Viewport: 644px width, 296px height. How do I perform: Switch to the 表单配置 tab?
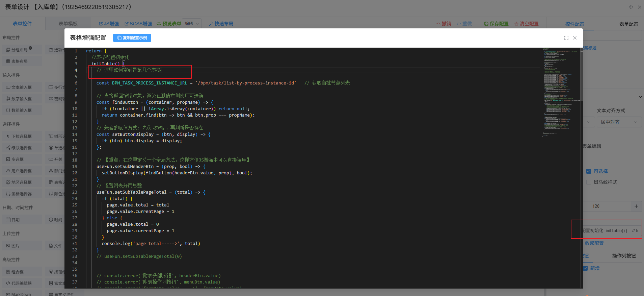[x=628, y=24]
